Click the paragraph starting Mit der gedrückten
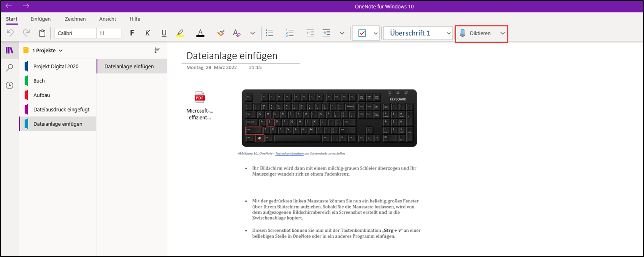644x257 pixels. 336,209
